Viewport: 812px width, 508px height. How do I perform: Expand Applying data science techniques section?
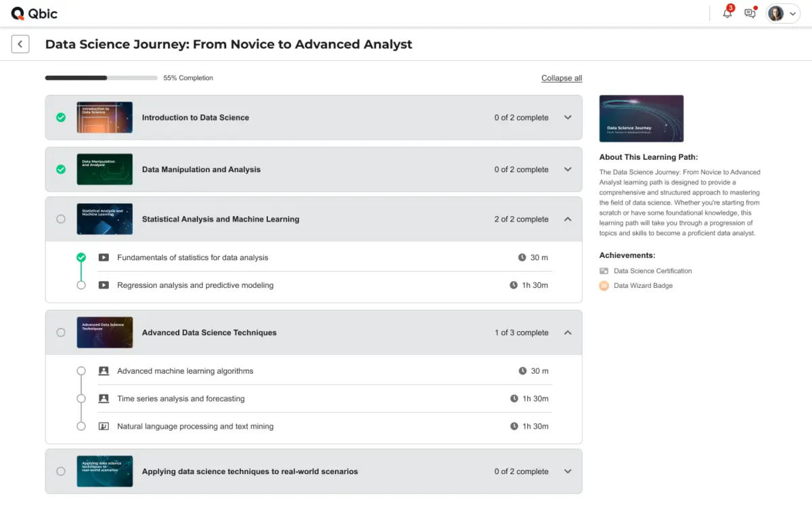[x=568, y=471]
